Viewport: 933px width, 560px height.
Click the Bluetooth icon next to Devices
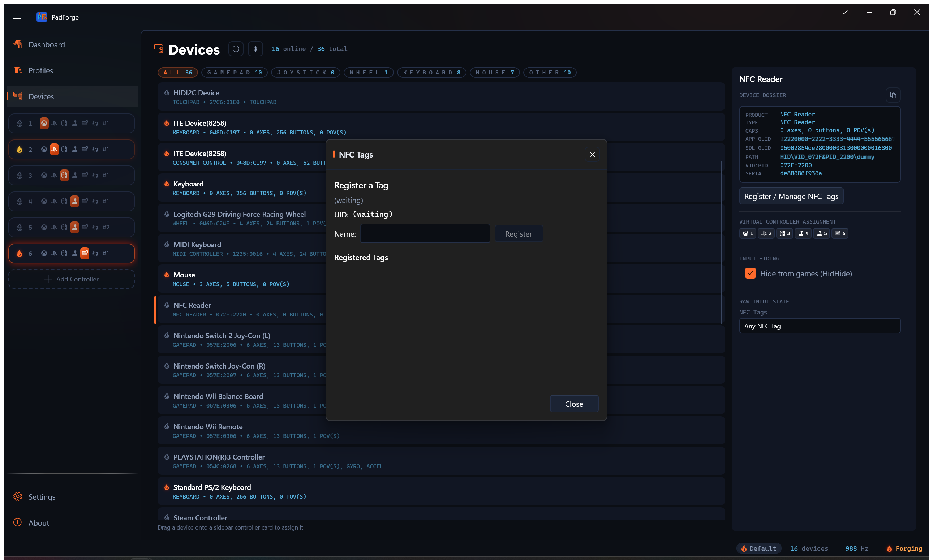[x=255, y=49]
